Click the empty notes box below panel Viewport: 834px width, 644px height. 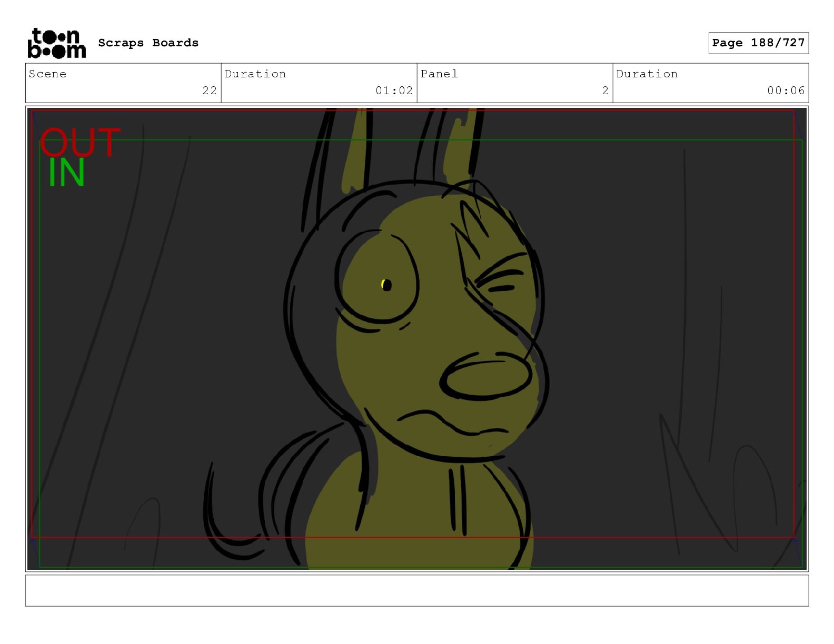417,590
